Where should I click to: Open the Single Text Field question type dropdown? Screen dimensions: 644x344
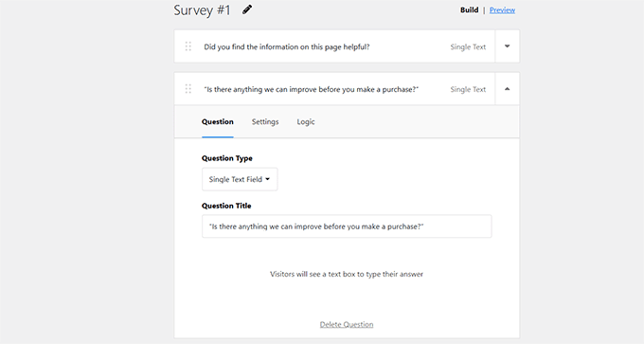(240, 179)
